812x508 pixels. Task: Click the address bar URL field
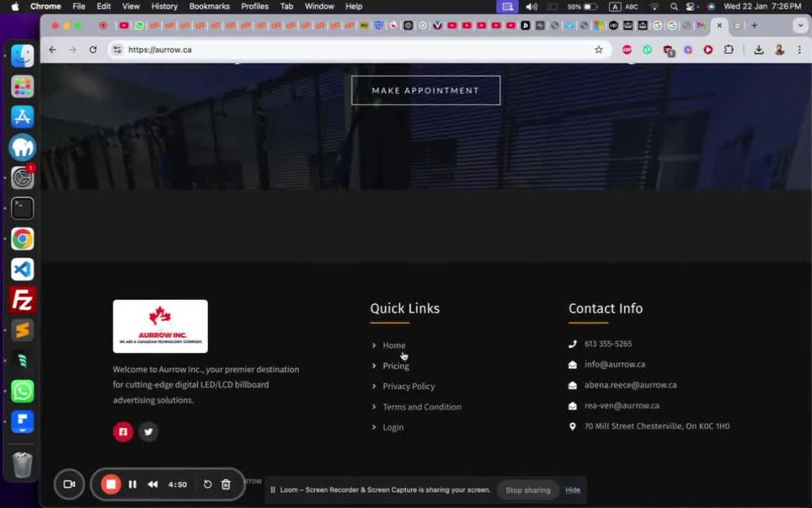[357, 50]
